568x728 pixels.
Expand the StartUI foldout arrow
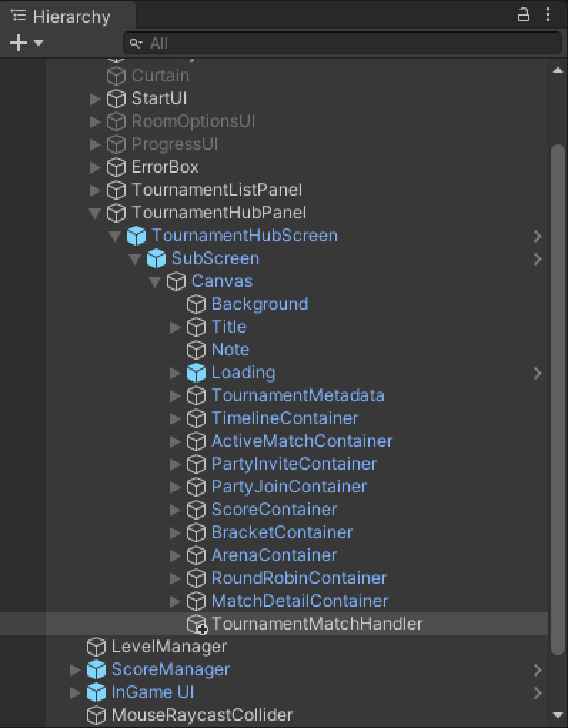pyautogui.click(x=95, y=98)
